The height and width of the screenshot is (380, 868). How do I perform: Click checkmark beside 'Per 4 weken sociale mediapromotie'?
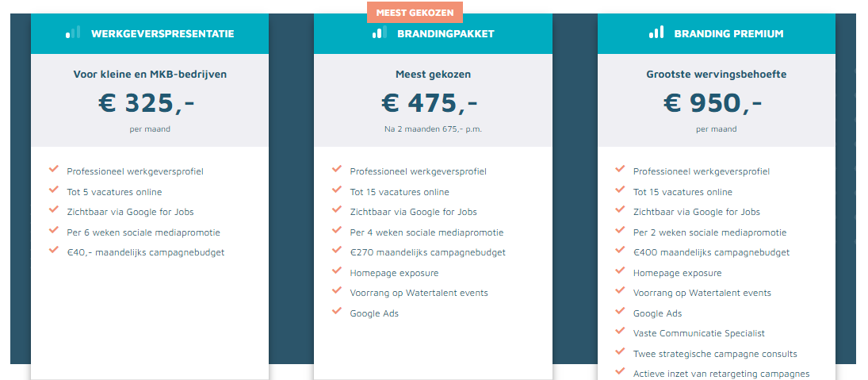337,230
